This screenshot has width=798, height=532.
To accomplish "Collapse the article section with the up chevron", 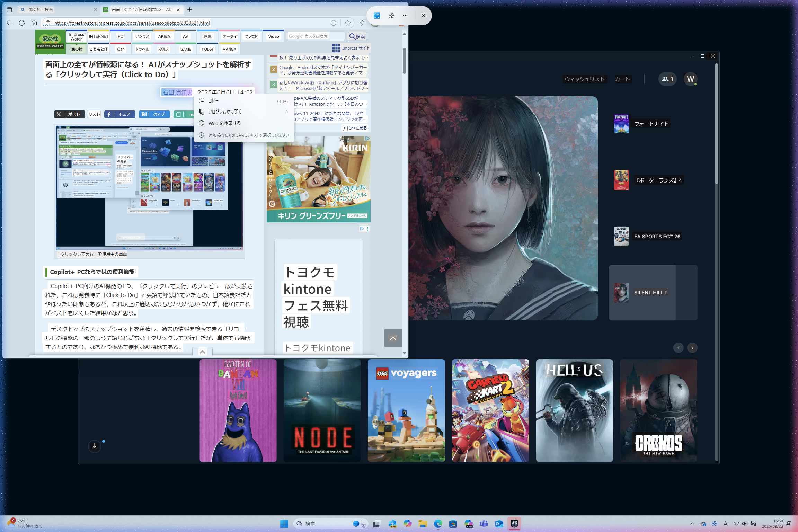I will (x=202, y=352).
